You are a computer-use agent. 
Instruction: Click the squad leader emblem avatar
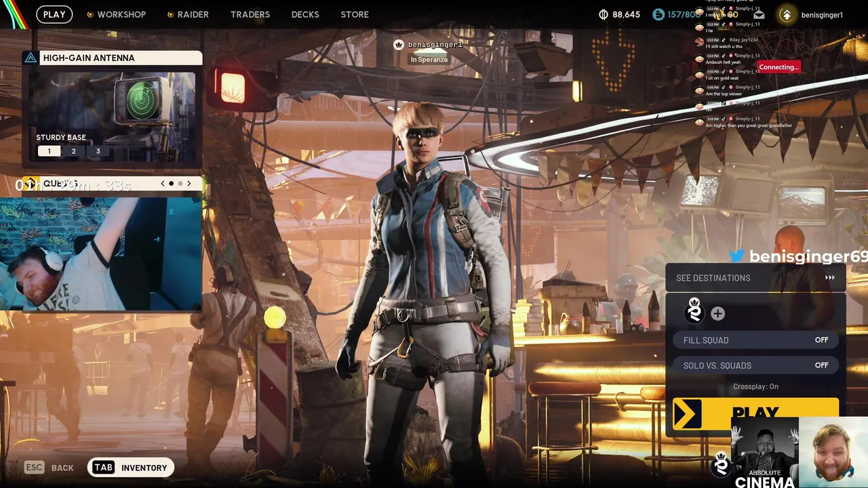[x=694, y=312]
